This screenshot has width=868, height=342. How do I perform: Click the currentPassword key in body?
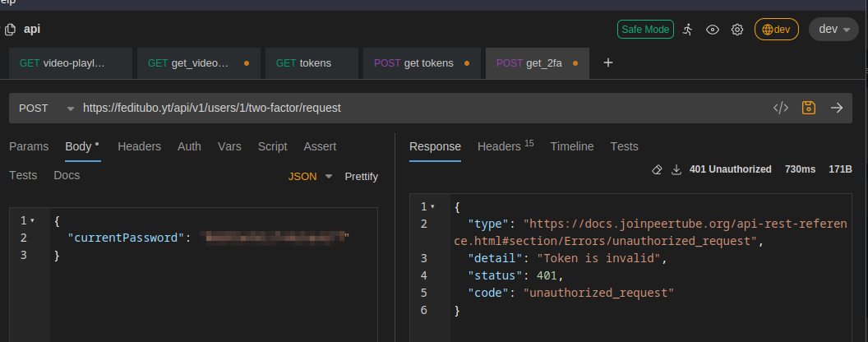pos(126,238)
